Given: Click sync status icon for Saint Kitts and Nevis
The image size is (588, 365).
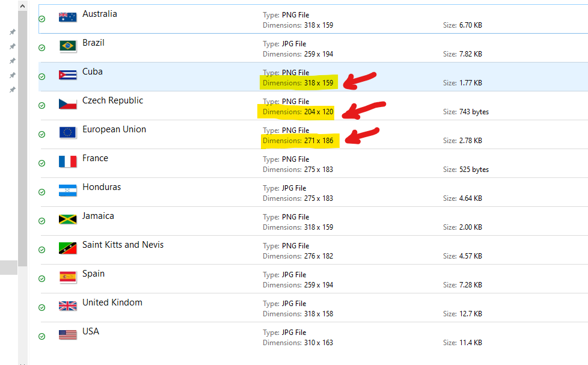Looking at the screenshot, I should point(42,250).
